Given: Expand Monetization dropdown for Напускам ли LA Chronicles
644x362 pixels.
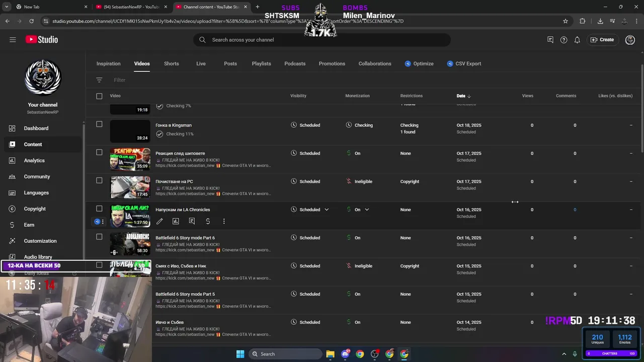Looking at the screenshot, I should (x=367, y=210).
